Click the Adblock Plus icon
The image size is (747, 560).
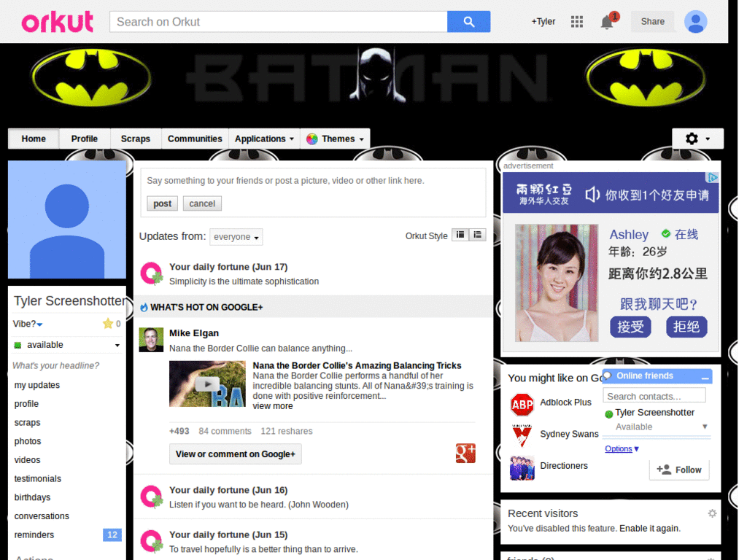coord(522,404)
